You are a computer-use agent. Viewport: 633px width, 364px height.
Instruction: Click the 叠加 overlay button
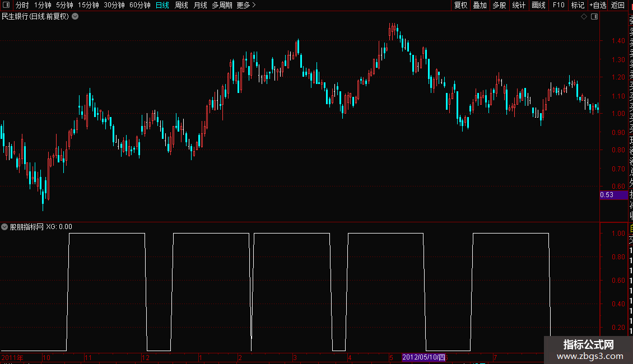pos(480,5)
